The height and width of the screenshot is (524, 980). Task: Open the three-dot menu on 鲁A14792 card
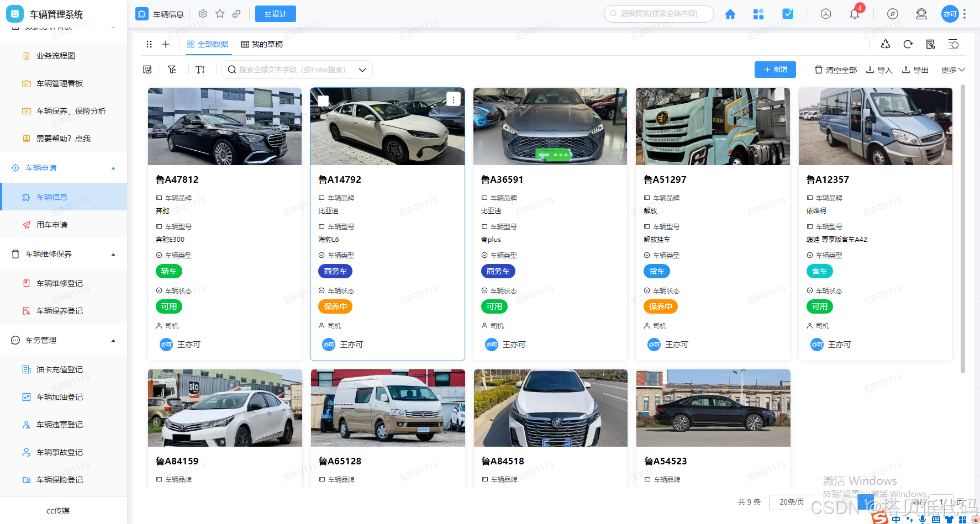pos(454,99)
